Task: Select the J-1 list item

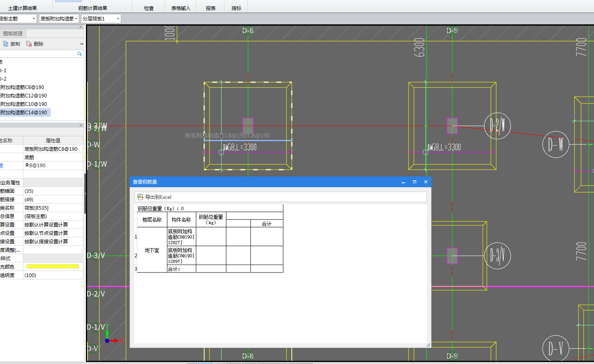Action: click(3, 71)
